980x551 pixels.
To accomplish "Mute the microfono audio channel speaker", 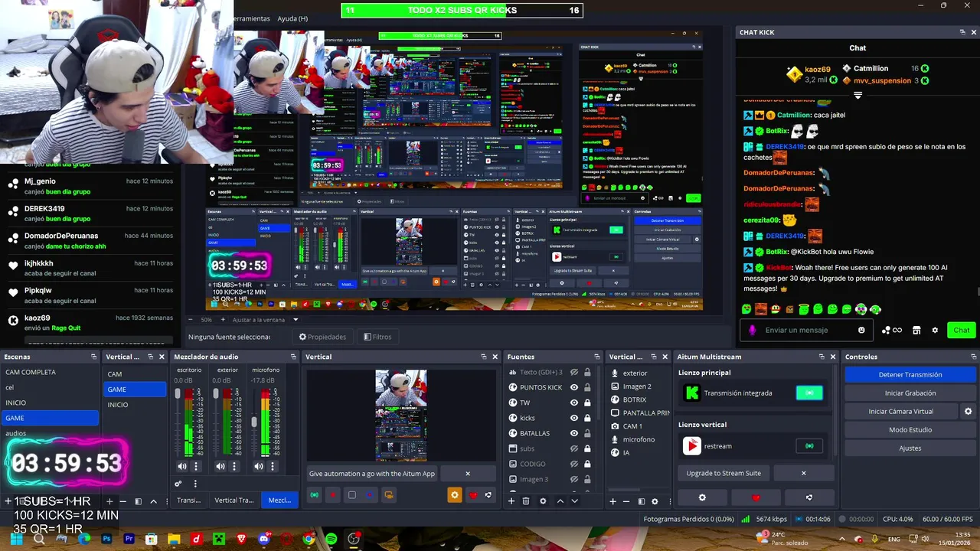I will click(259, 466).
